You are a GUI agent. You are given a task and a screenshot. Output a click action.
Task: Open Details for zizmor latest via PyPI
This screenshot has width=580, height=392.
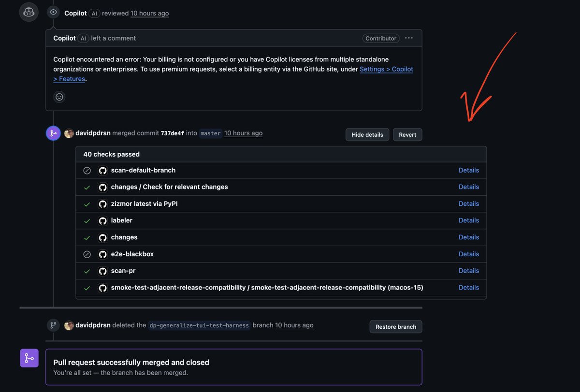coord(468,203)
